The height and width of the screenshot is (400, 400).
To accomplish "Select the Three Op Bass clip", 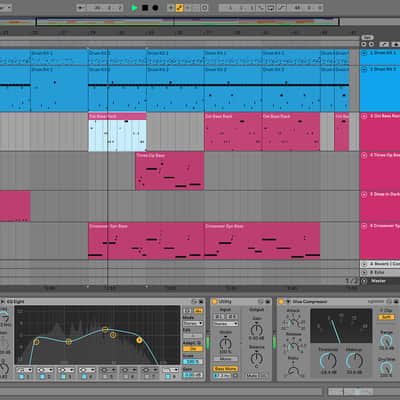I will coord(170,171).
